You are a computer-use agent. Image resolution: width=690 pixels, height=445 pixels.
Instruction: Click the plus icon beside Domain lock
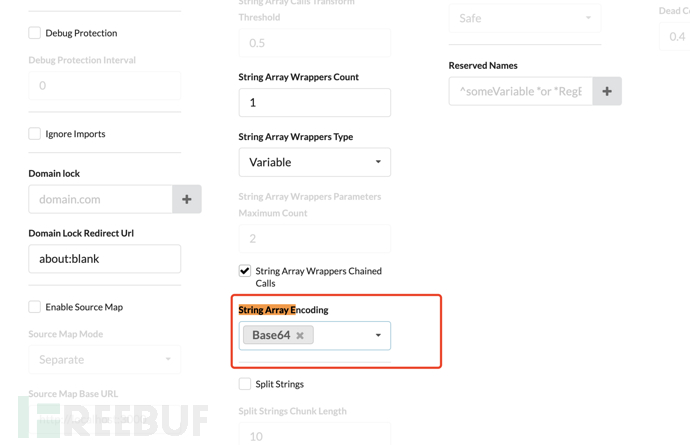[187, 199]
